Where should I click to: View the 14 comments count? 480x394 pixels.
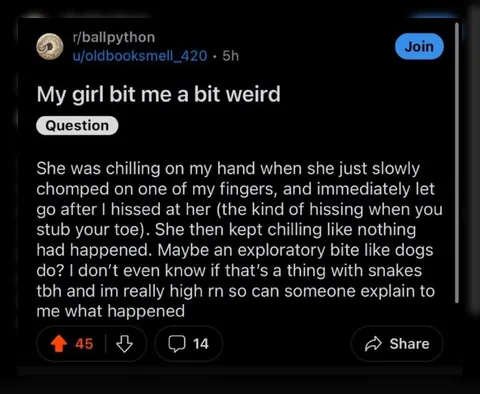(201, 344)
